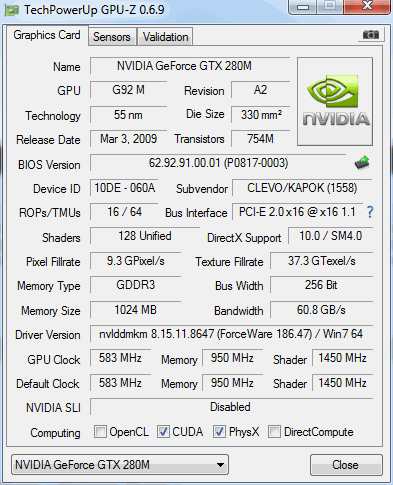
Task: Click the Close button
Action: (346, 465)
